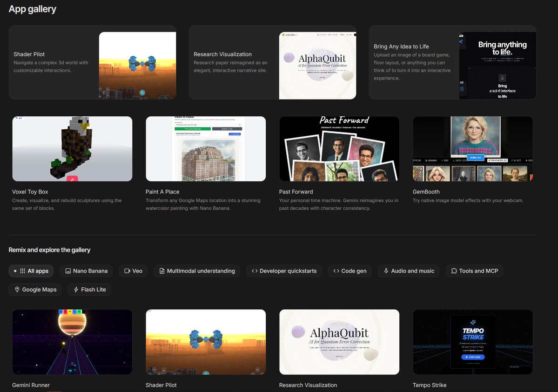Click the GemBooth title

[426, 192]
